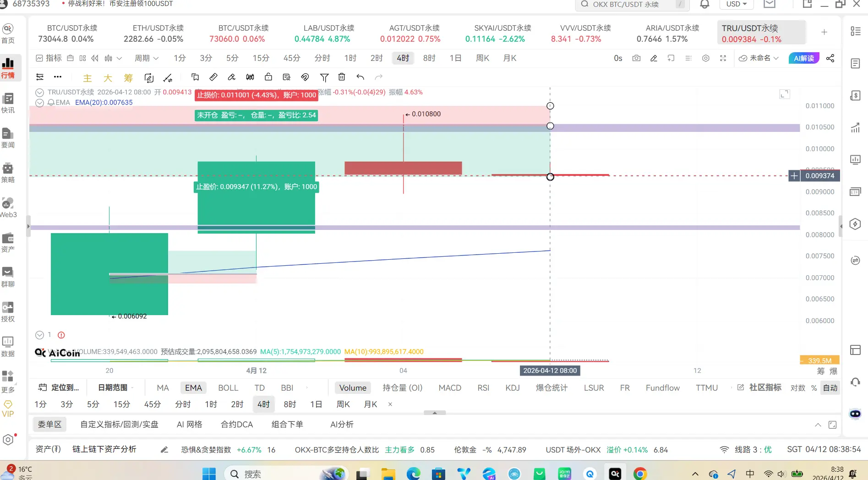This screenshot has height=480, width=868.
Task: Open the 资产 assets wallet section
Action: point(8,243)
